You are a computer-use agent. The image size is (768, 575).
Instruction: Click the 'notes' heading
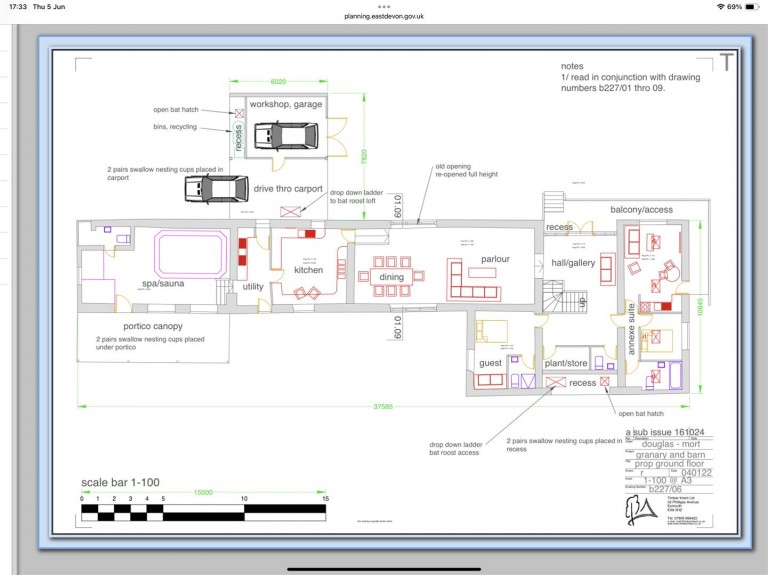click(572, 66)
